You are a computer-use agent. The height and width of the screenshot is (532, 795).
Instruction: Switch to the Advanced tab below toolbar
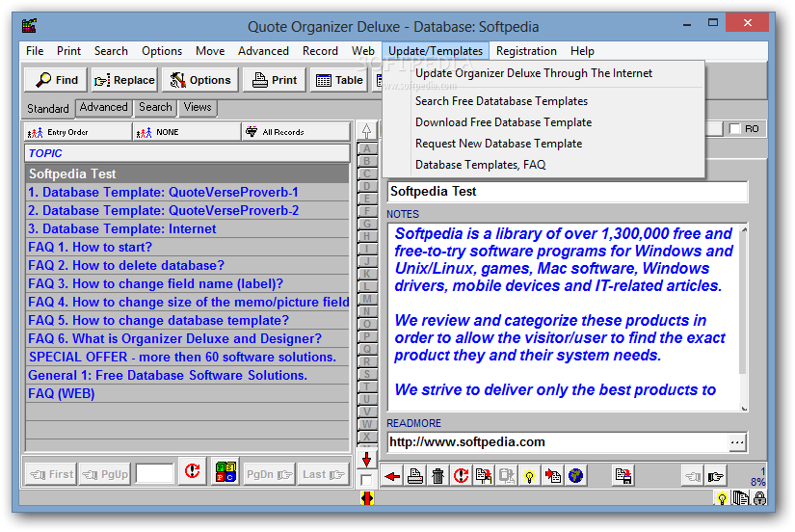[x=103, y=108]
